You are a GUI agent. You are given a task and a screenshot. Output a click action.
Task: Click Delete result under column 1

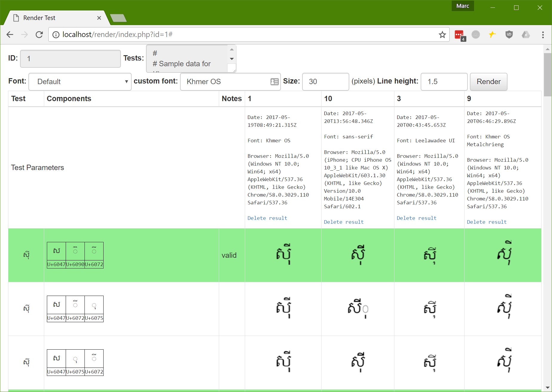[267, 218]
